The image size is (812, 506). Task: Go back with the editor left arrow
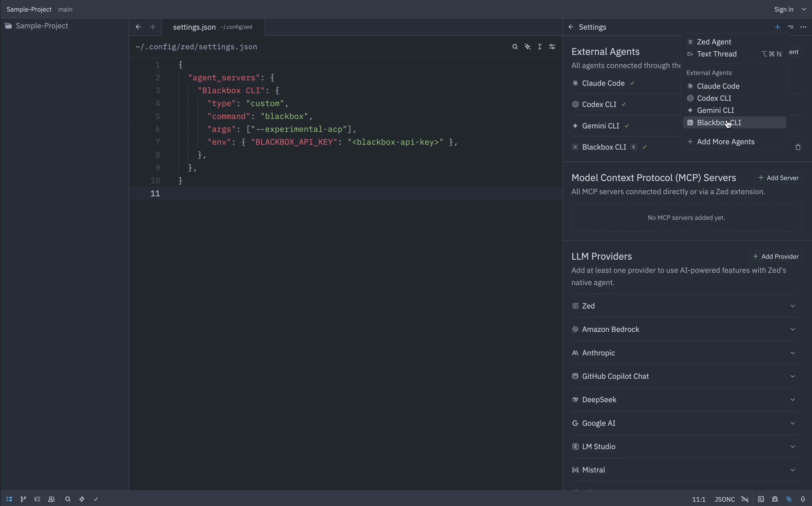(138, 27)
